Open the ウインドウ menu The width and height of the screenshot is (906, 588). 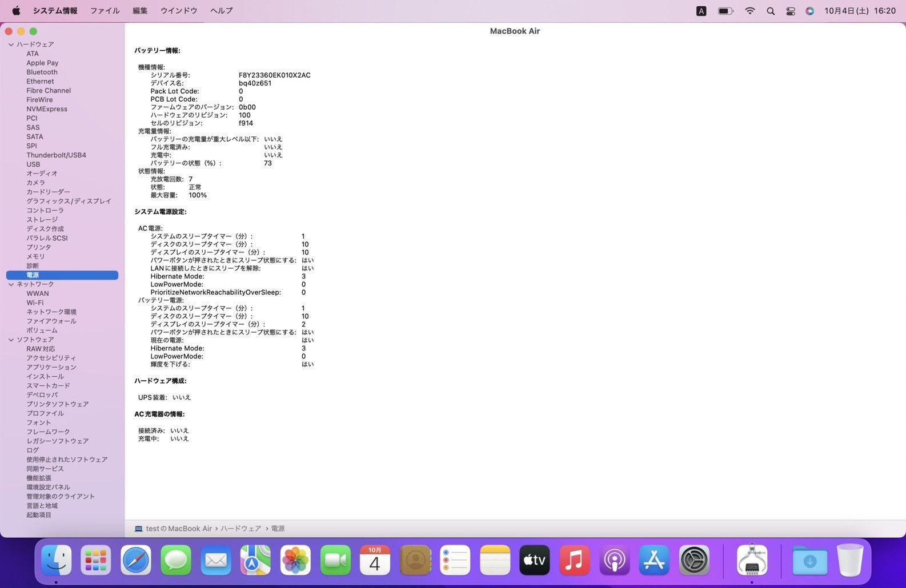click(179, 11)
